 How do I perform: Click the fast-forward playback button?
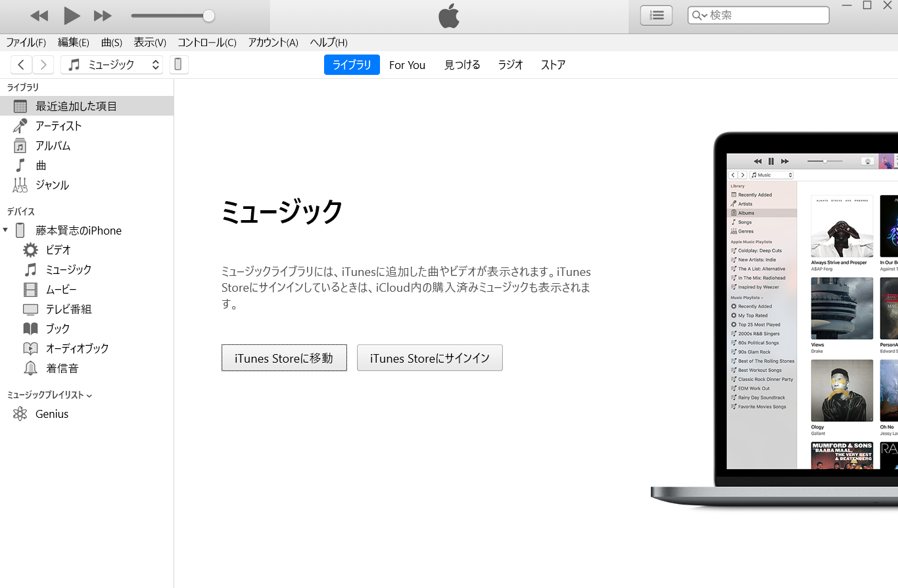click(103, 15)
